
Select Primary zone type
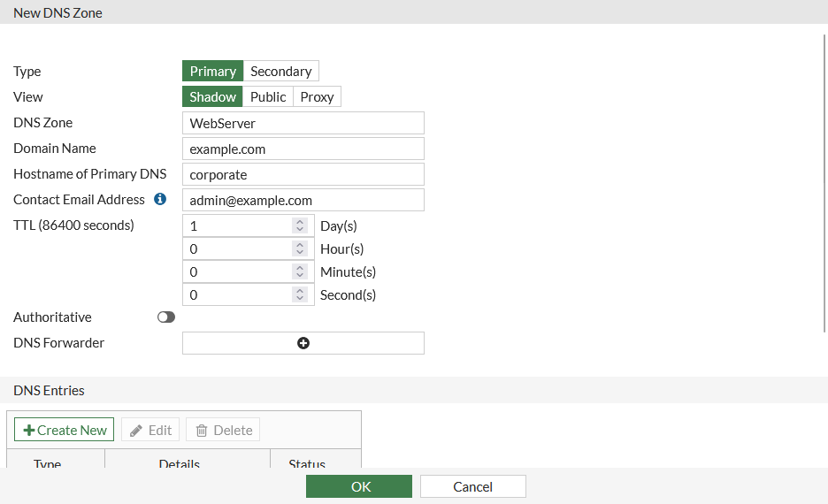pyautogui.click(x=213, y=72)
